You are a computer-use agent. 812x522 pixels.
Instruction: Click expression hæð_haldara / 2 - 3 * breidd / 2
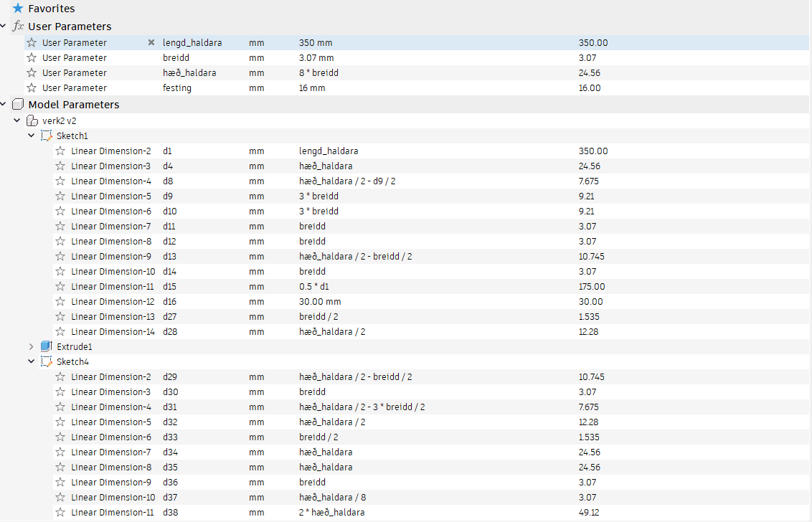[362, 407]
